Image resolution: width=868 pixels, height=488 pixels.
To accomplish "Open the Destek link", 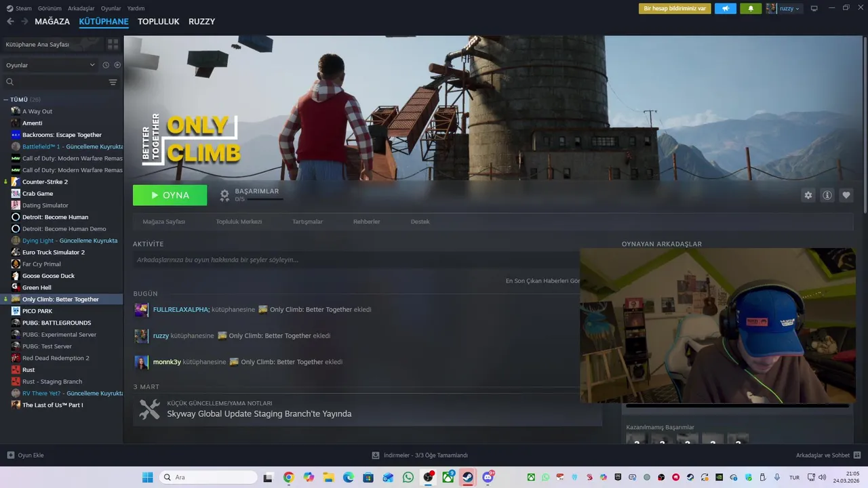I will pos(420,222).
